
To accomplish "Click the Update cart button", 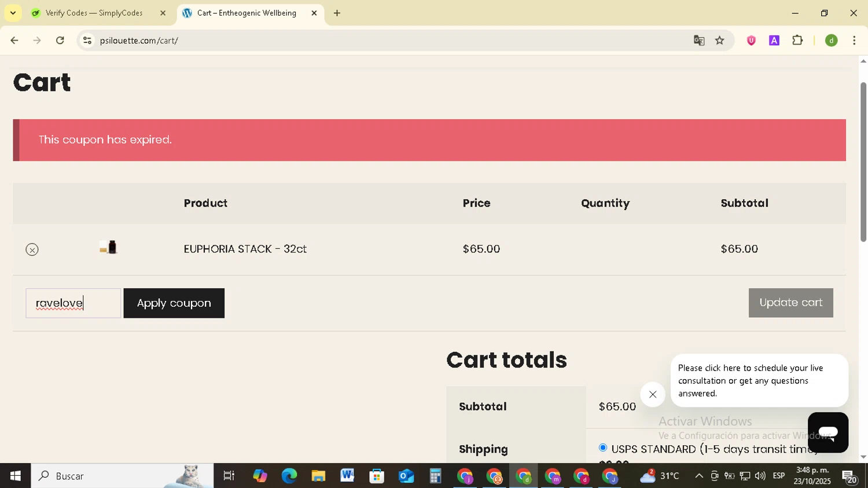I will pyautogui.click(x=790, y=303).
